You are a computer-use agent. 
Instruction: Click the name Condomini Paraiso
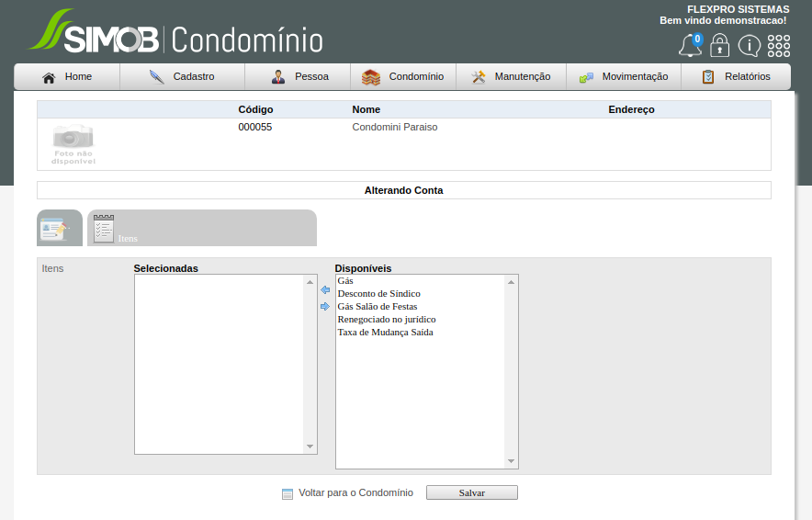click(x=395, y=128)
